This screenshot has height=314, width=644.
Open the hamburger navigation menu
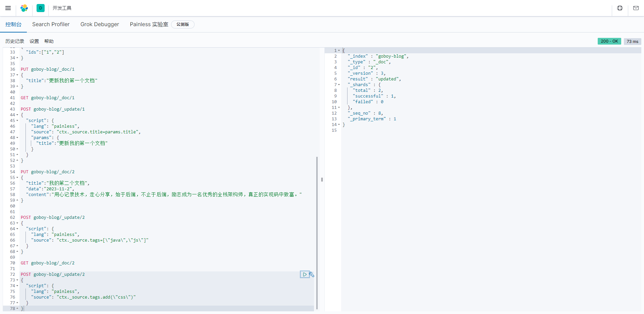point(8,8)
